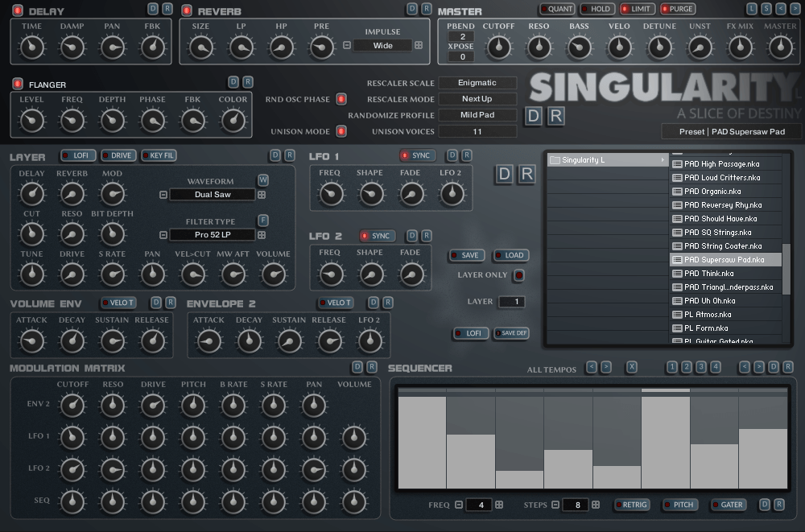Screen dimensions: 805x532
Task: Click the R icon in the Flanger header
Action: (248, 81)
